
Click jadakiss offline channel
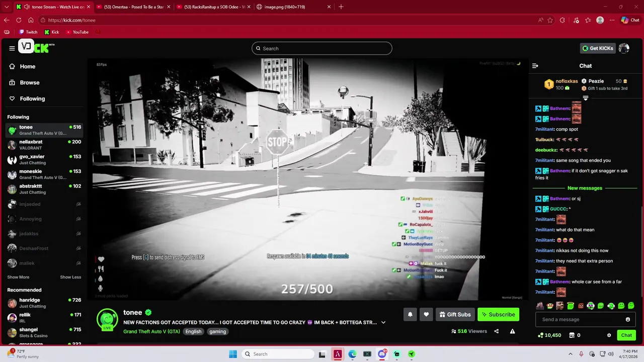44,233
